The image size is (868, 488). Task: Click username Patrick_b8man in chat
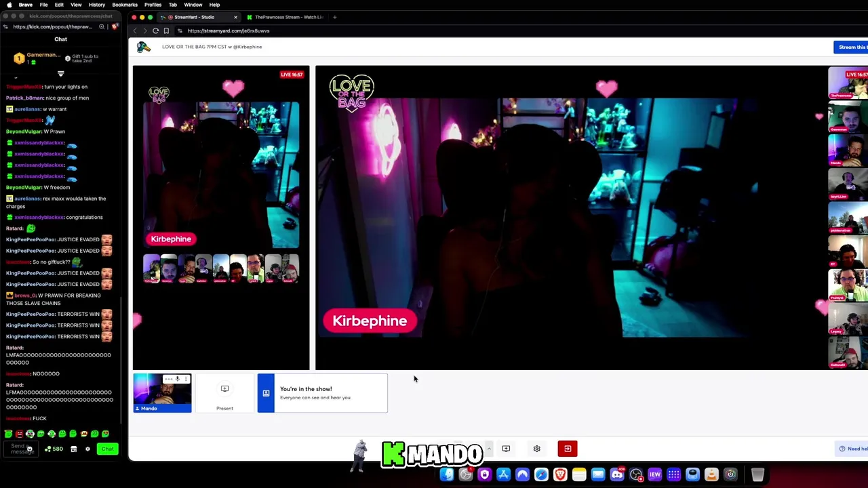pyautogui.click(x=24, y=98)
